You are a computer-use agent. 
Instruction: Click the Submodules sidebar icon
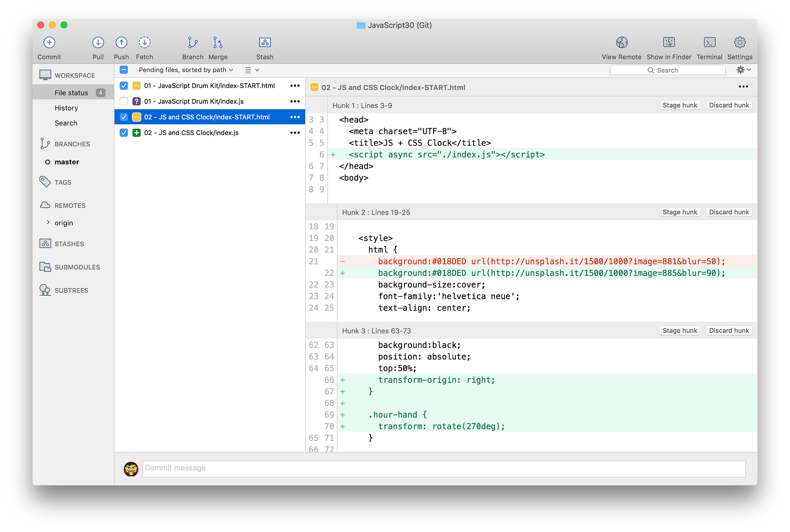tap(45, 267)
